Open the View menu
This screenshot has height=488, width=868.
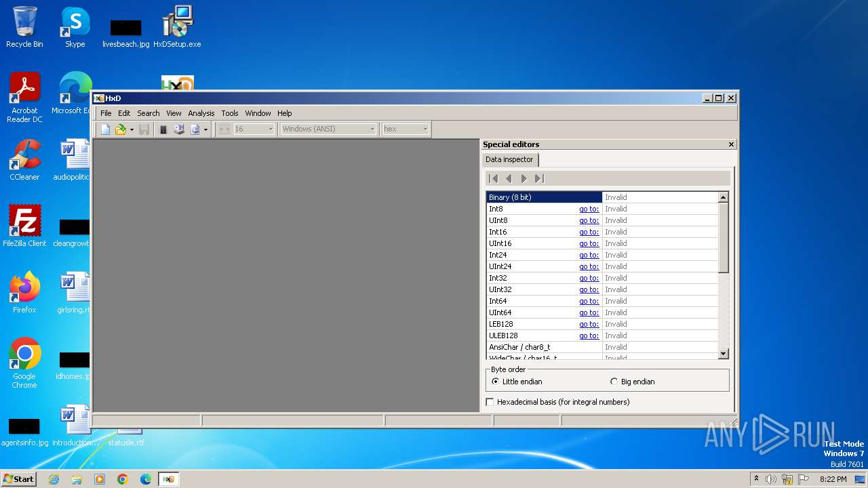coord(174,113)
